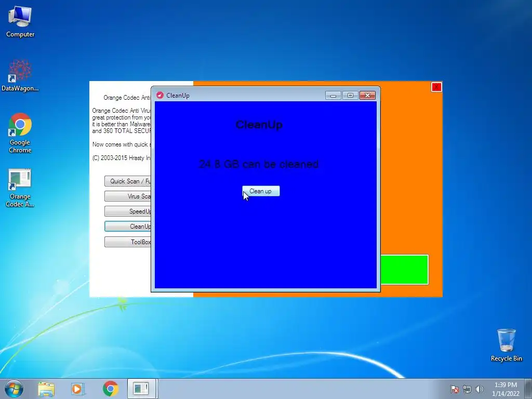
Task: Click the volume speaker tray icon
Action: 480,389
